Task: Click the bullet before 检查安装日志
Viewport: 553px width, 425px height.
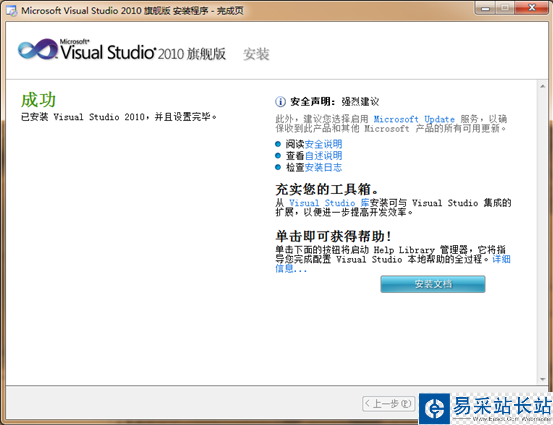Action: 278,167
